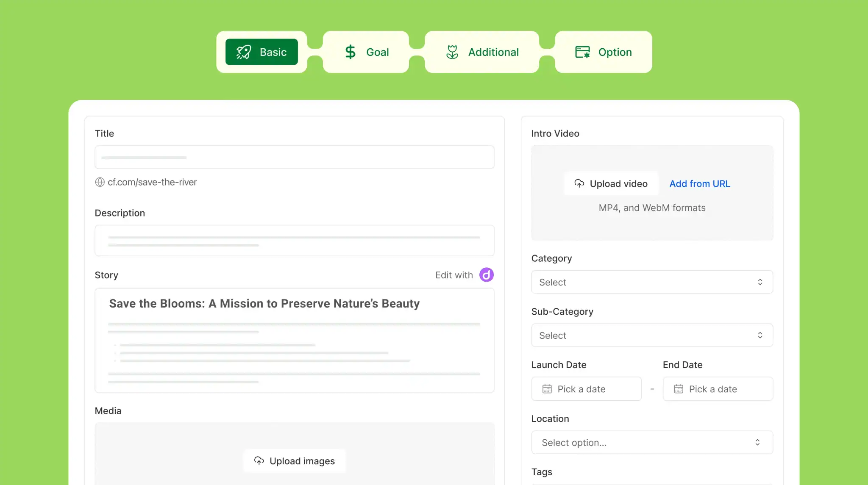Click calendar icon in Launch Date field
The width and height of the screenshot is (868, 485).
pos(547,389)
